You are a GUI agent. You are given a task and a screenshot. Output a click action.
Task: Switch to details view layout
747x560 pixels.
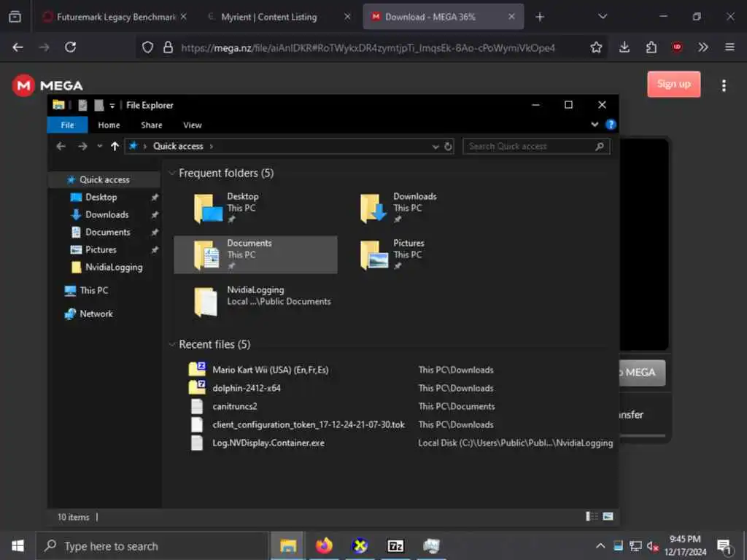tap(592, 516)
